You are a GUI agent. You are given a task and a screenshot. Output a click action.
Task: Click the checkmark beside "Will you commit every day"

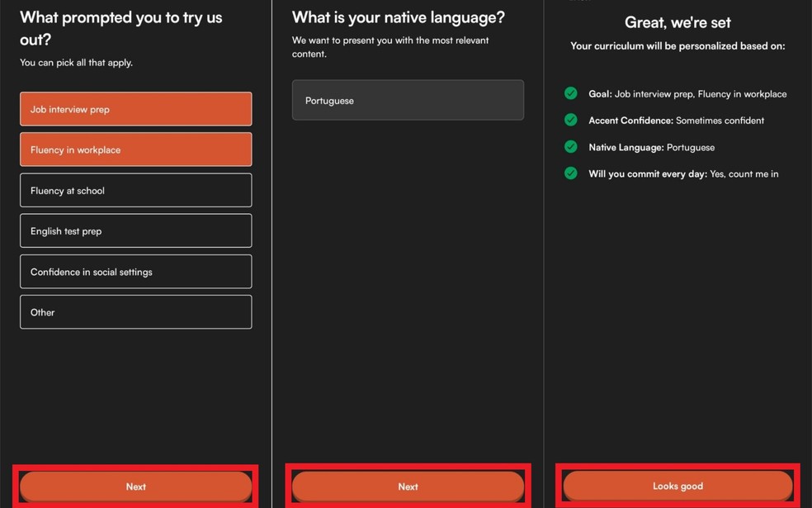pyautogui.click(x=570, y=173)
